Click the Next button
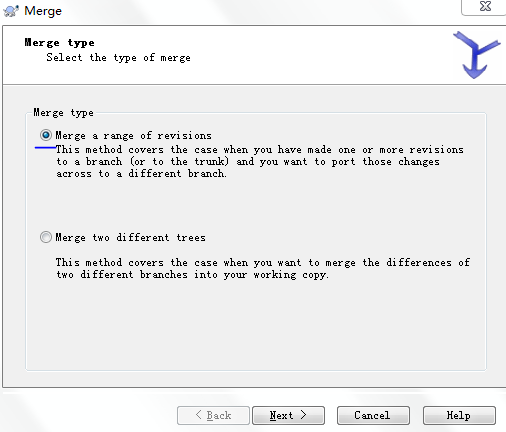The height and width of the screenshot is (432, 506). (288, 415)
